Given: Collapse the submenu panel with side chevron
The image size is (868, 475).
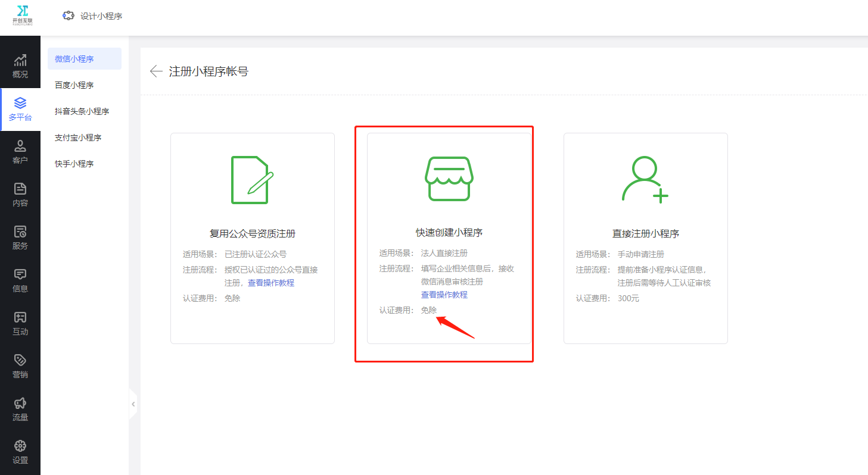Looking at the screenshot, I should click(133, 404).
